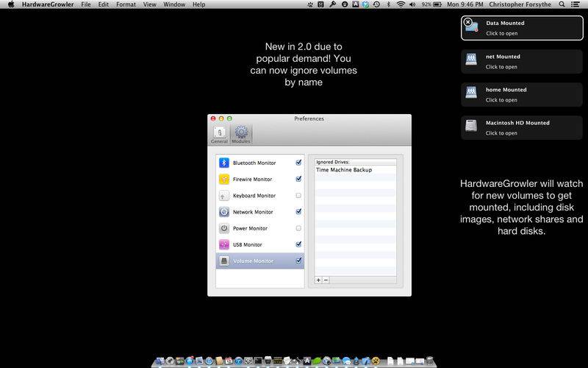
Task: Open the Christopher Forsythe user menu
Action: click(x=520, y=4)
